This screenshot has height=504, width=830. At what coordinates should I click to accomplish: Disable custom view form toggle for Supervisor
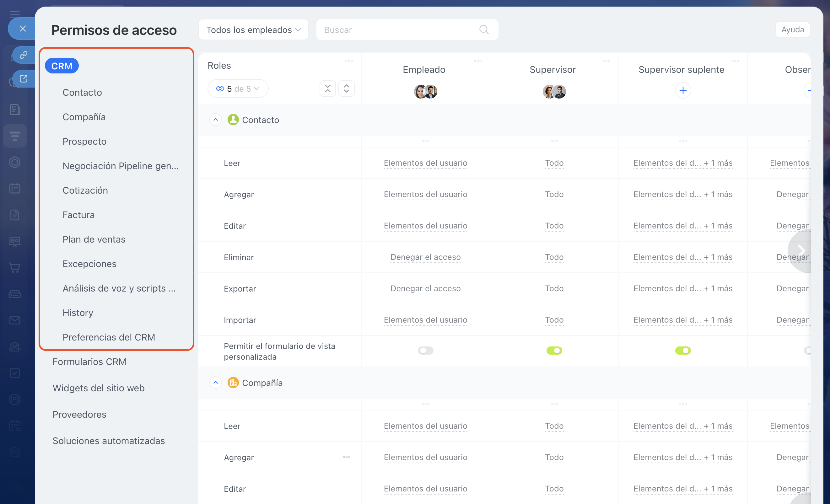click(554, 351)
